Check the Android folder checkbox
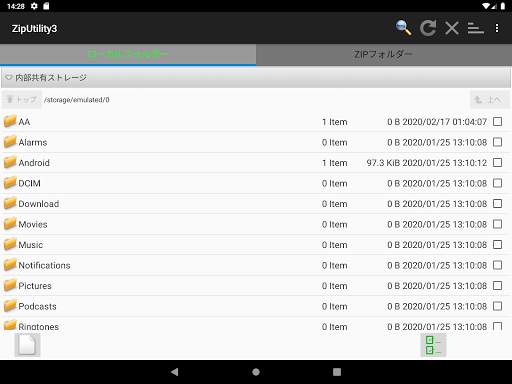 pos(497,163)
